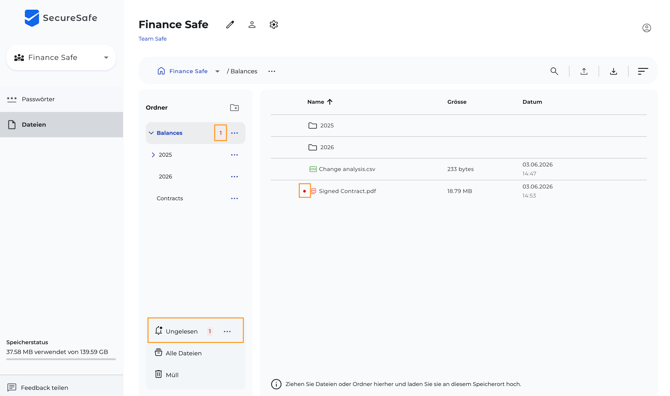Viewport: 670px width, 396px height.
Task: Open the user account profile icon
Action: [x=646, y=28]
